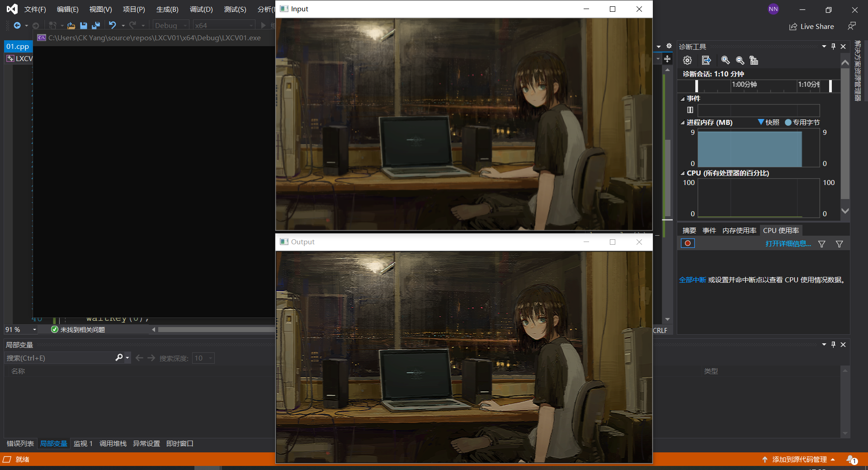Toggle the snapshot (快照) legend marker
The width and height of the screenshot is (868, 470).
pos(761,122)
